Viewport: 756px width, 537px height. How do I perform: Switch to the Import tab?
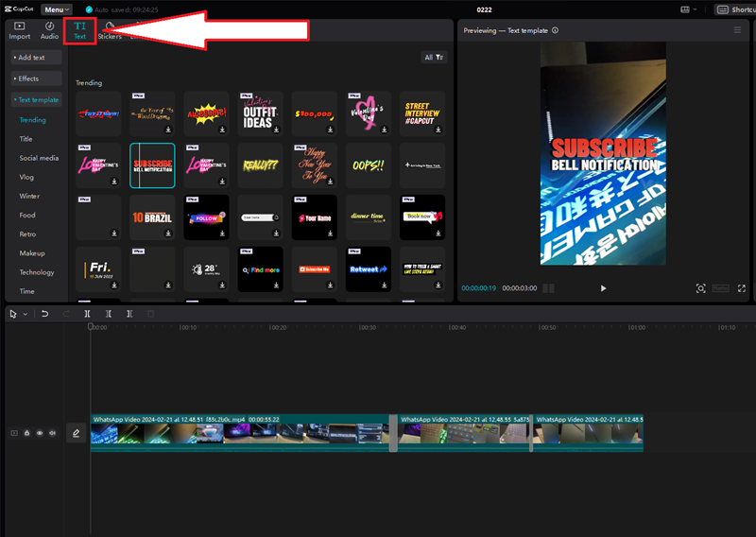[x=20, y=31]
